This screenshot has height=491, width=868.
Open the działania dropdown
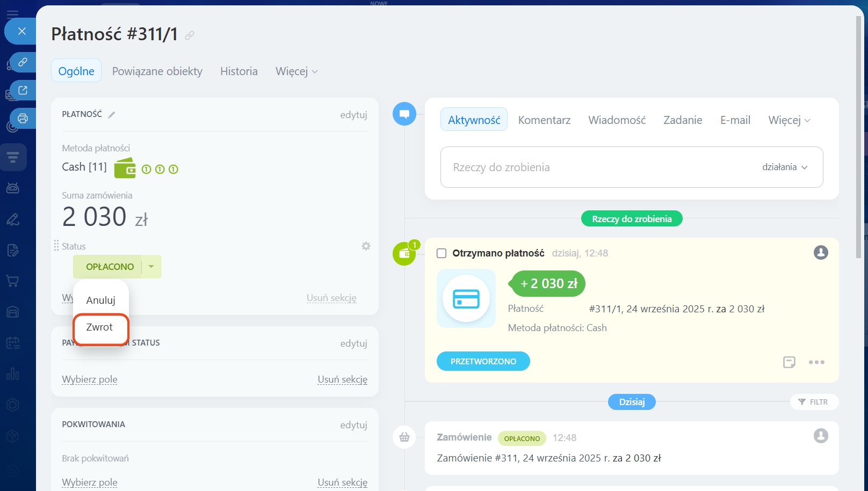click(785, 167)
